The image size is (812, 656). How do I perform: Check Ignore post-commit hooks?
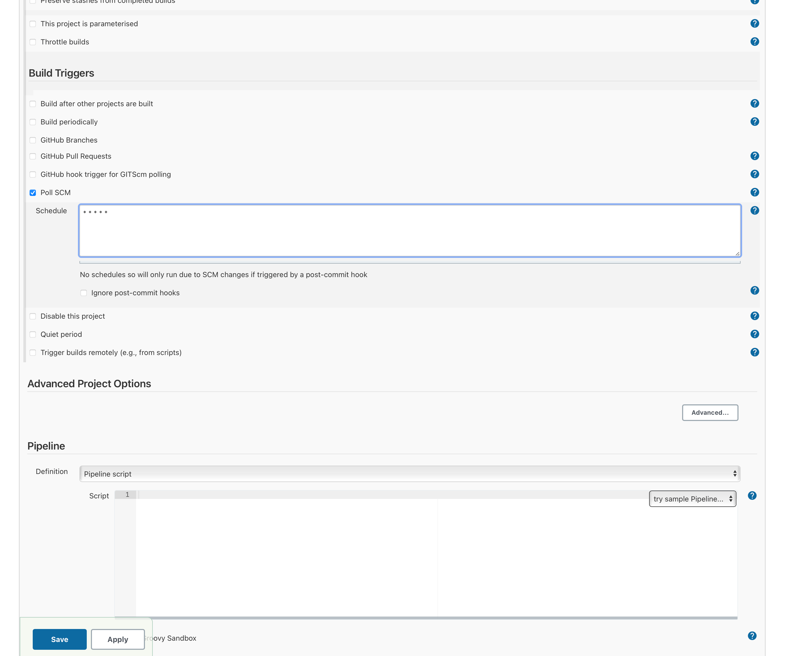click(x=84, y=293)
